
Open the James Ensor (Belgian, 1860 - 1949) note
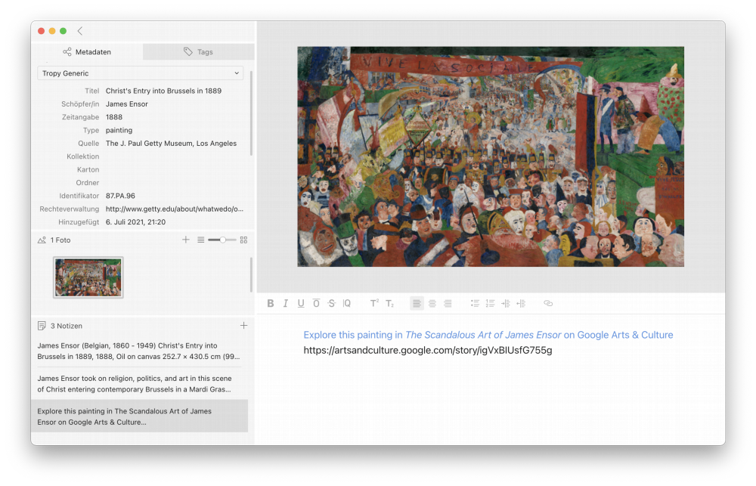tap(139, 351)
